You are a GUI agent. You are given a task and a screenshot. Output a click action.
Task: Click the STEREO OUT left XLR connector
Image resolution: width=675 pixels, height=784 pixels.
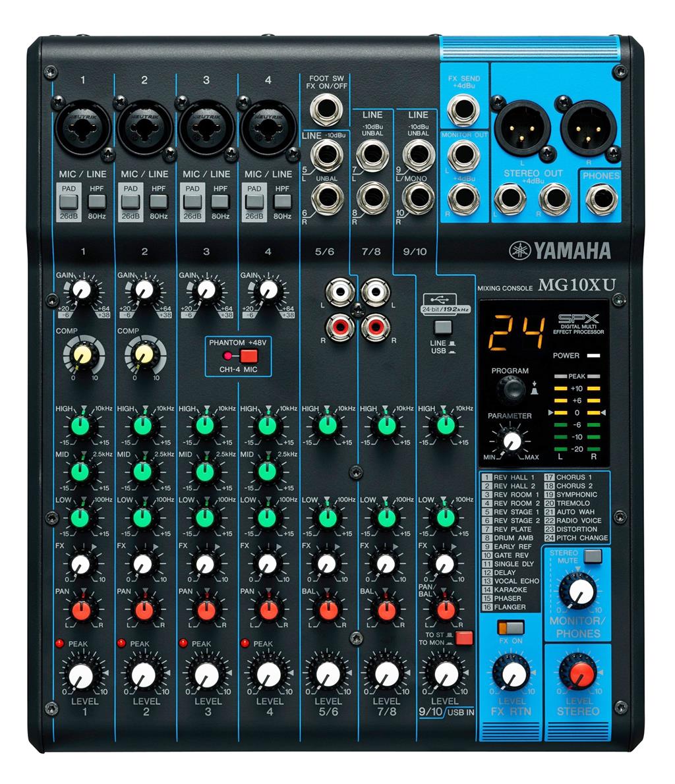pos(522,129)
